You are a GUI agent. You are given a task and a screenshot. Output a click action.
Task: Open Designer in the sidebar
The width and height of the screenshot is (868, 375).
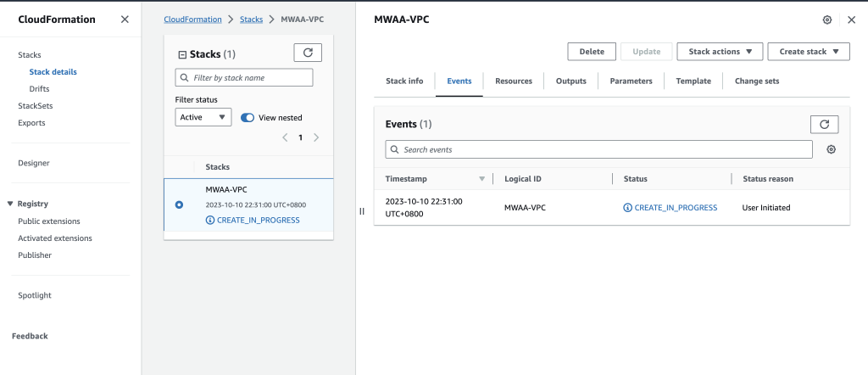pos(34,163)
